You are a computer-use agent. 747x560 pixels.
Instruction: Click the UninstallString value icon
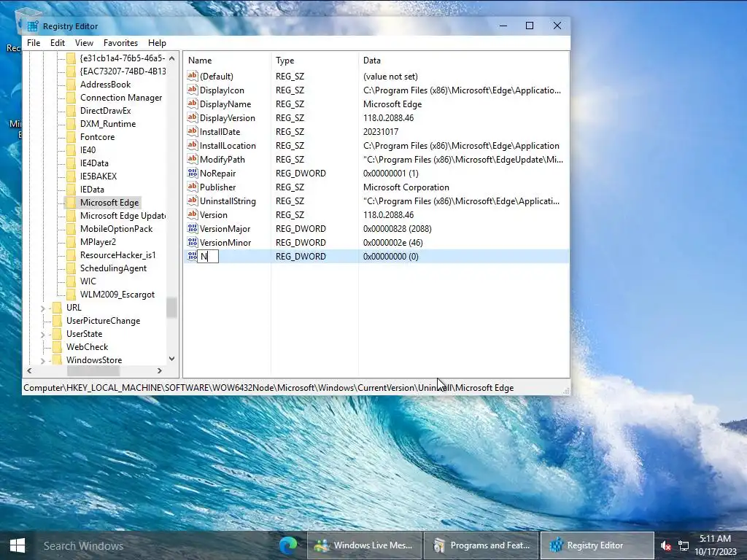[x=192, y=201]
